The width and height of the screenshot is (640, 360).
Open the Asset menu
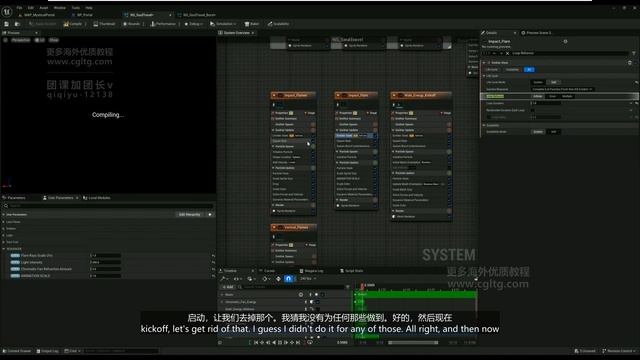[x=44, y=8]
